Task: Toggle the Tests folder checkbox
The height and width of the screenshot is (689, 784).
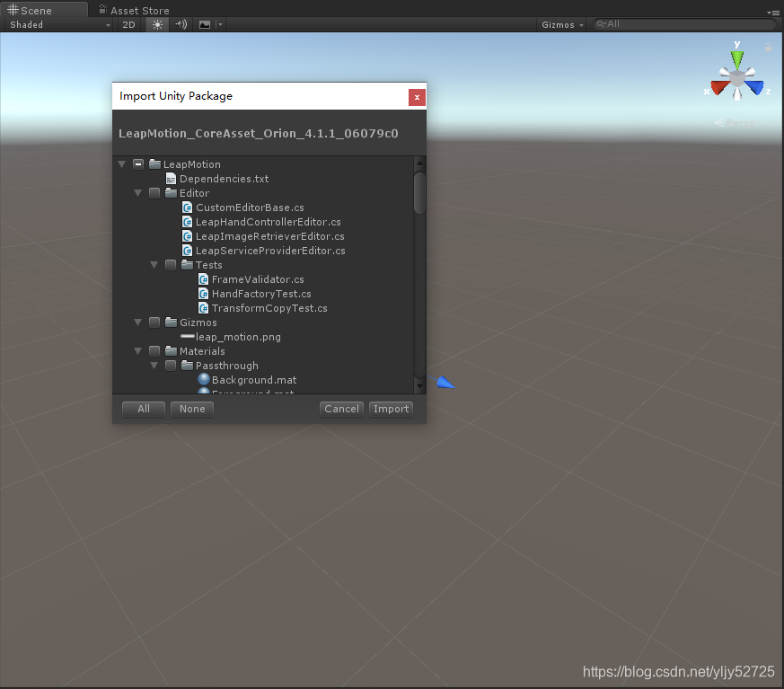Action: 171,264
